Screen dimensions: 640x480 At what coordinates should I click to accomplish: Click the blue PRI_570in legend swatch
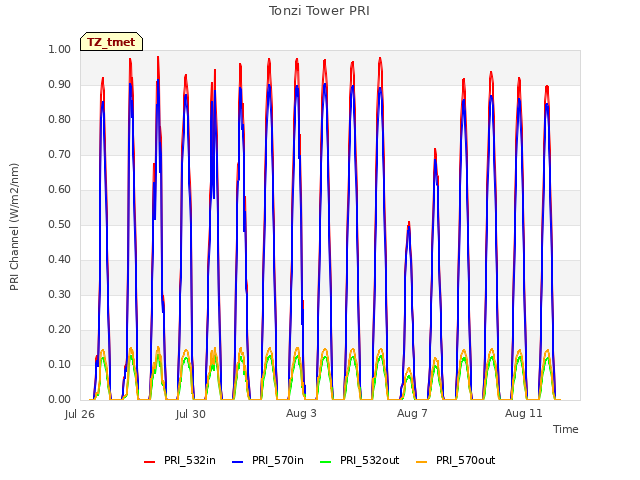point(237,461)
